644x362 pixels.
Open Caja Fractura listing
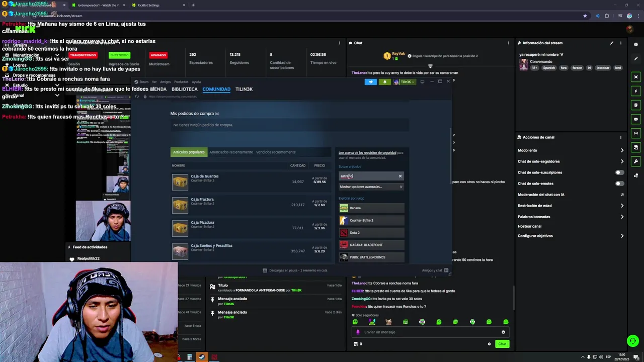point(251,205)
